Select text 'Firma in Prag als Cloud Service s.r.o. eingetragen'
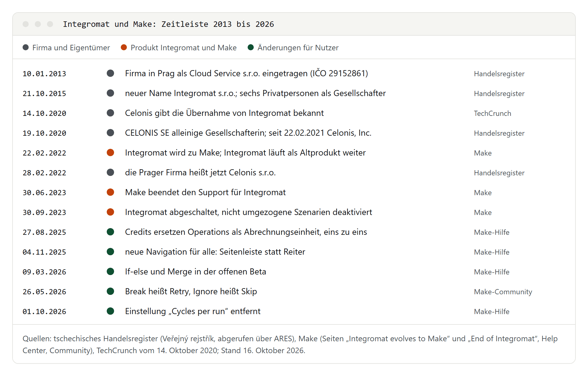 [216, 73]
